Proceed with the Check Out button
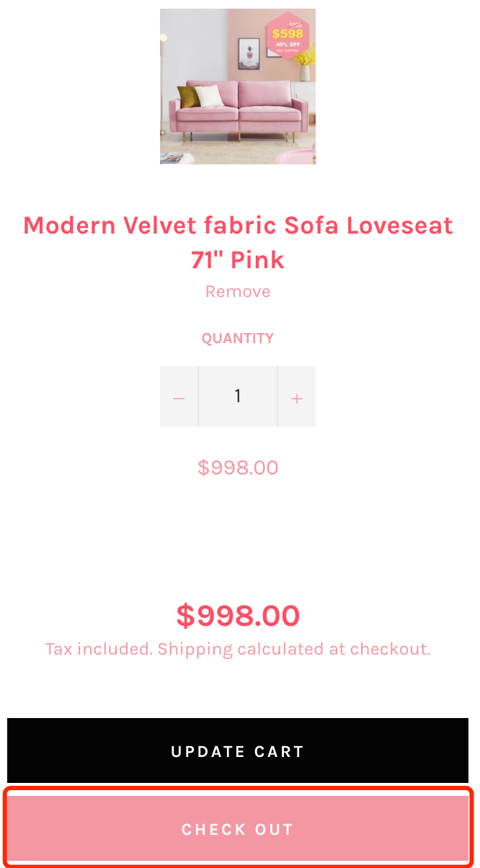480x868 pixels. (238, 829)
